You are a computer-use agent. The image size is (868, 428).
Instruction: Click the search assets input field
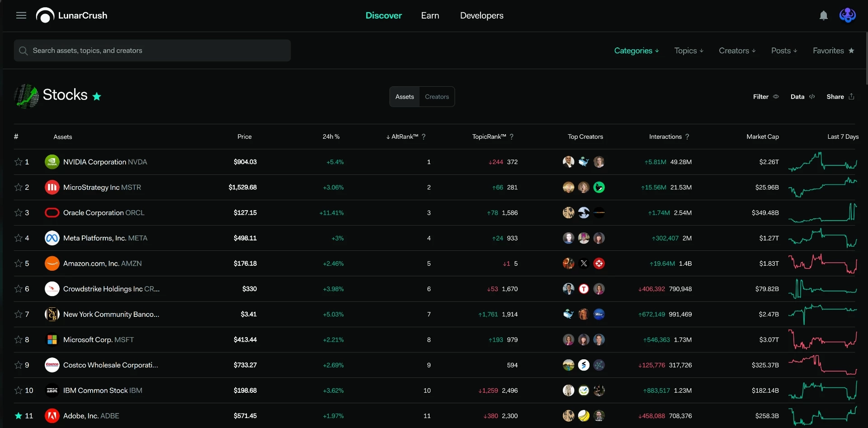click(152, 51)
